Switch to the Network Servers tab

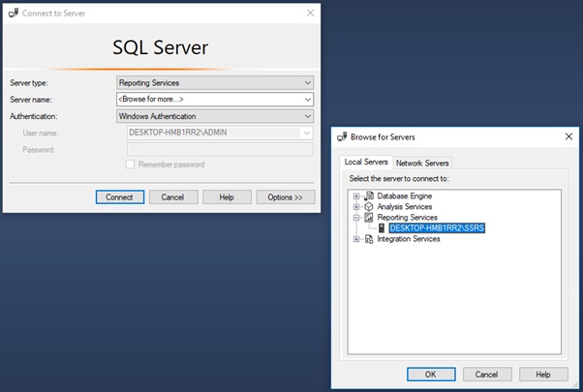pyautogui.click(x=422, y=163)
